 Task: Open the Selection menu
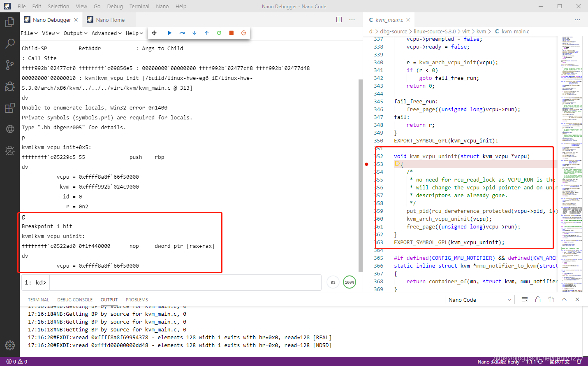coord(58,6)
